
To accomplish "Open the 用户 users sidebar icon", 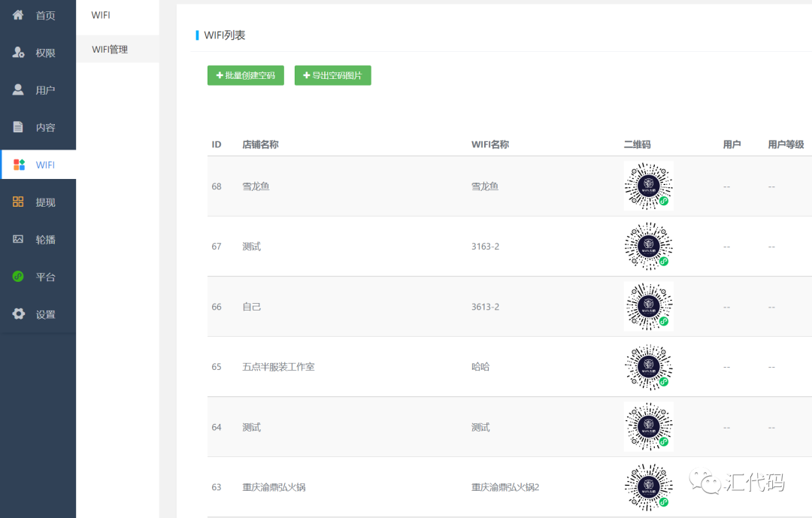I will pyautogui.click(x=17, y=89).
